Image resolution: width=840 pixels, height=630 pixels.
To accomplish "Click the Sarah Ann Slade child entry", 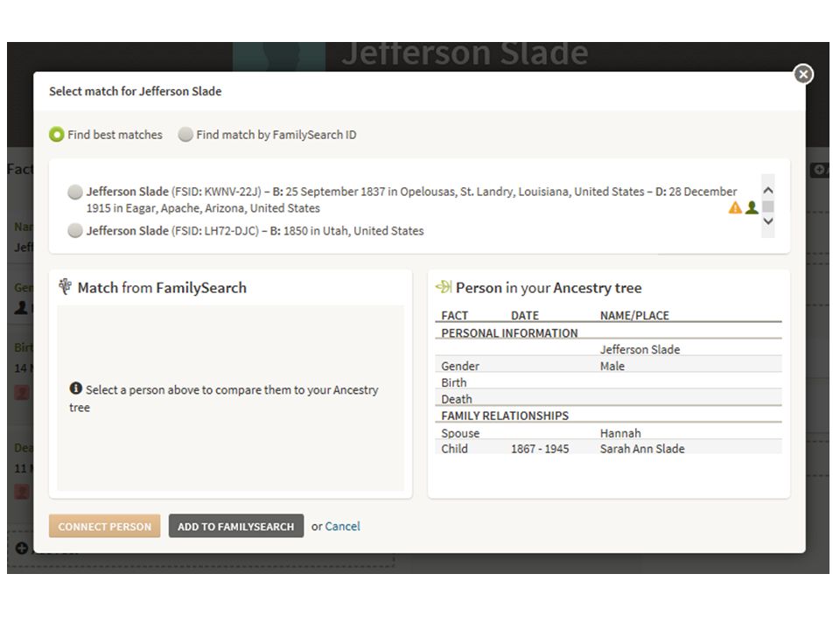I will [x=642, y=448].
